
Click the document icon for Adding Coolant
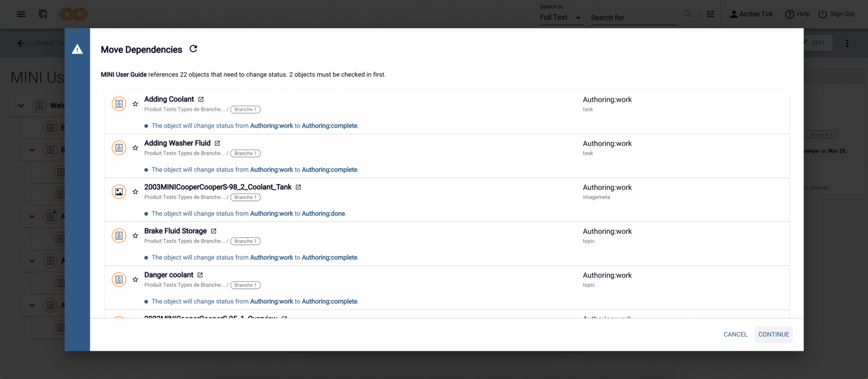[x=119, y=104]
